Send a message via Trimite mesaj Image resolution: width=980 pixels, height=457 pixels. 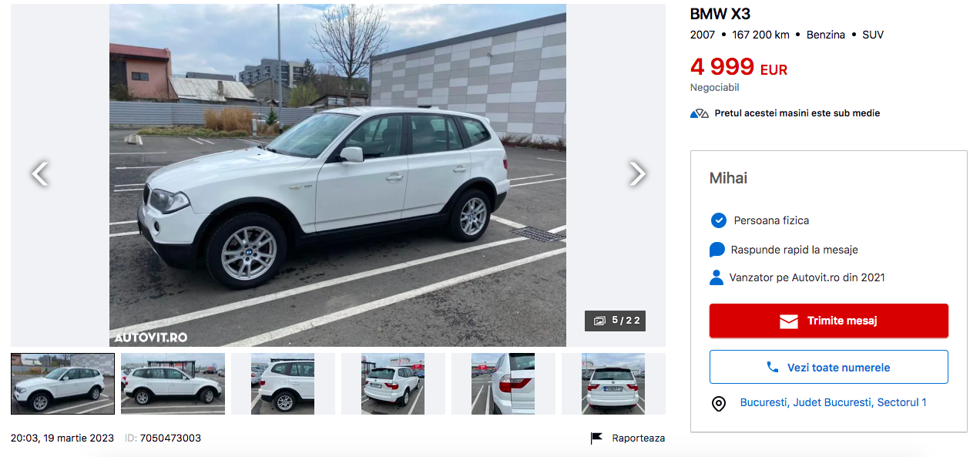click(828, 321)
